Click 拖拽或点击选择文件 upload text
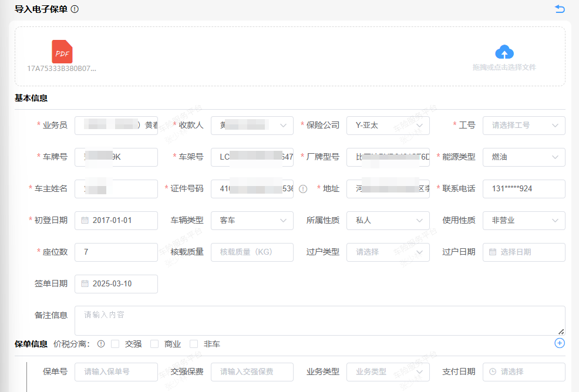 click(504, 67)
